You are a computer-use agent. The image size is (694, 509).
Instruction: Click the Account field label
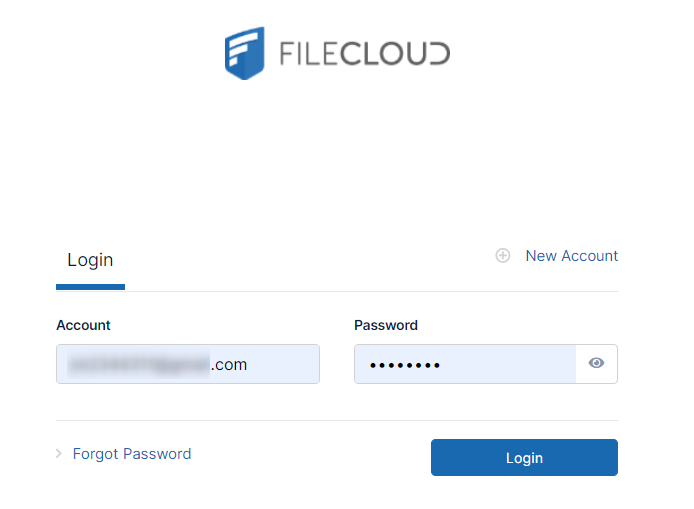(x=83, y=325)
